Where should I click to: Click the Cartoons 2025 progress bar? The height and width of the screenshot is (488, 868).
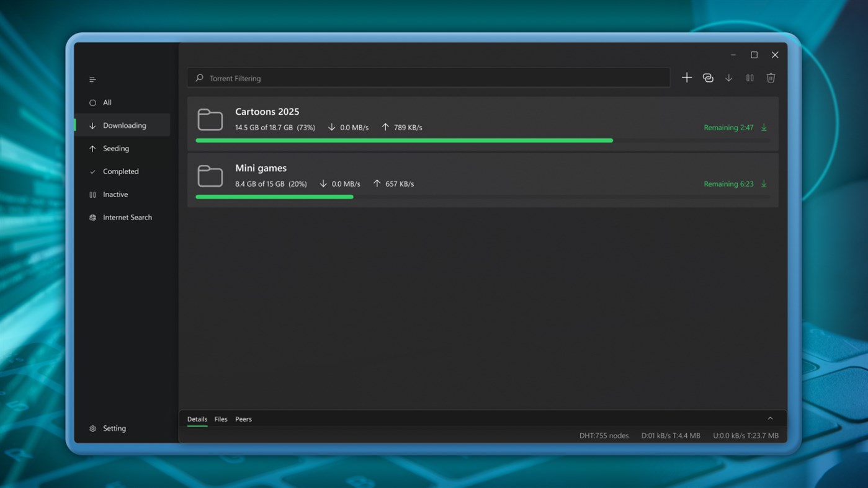(x=403, y=140)
